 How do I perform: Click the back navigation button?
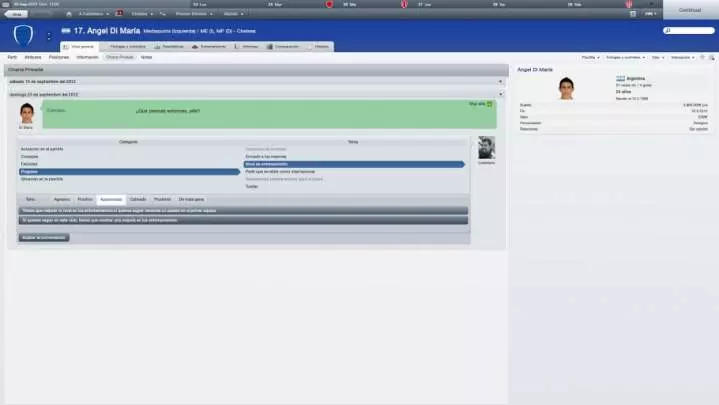coord(17,14)
